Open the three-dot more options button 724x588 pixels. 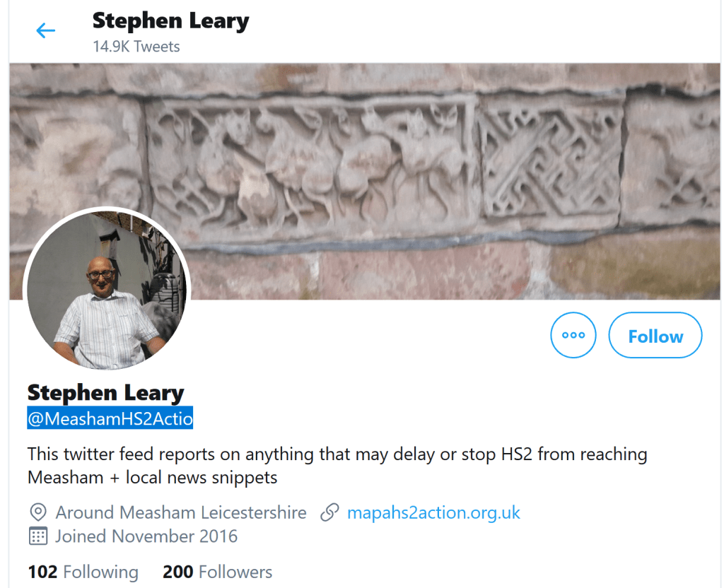point(573,335)
